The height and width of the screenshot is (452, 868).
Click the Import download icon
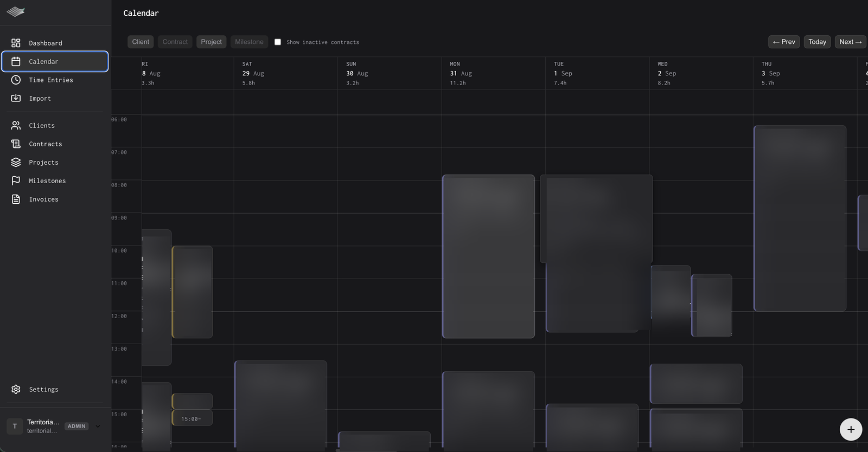pyautogui.click(x=16, y=98)
